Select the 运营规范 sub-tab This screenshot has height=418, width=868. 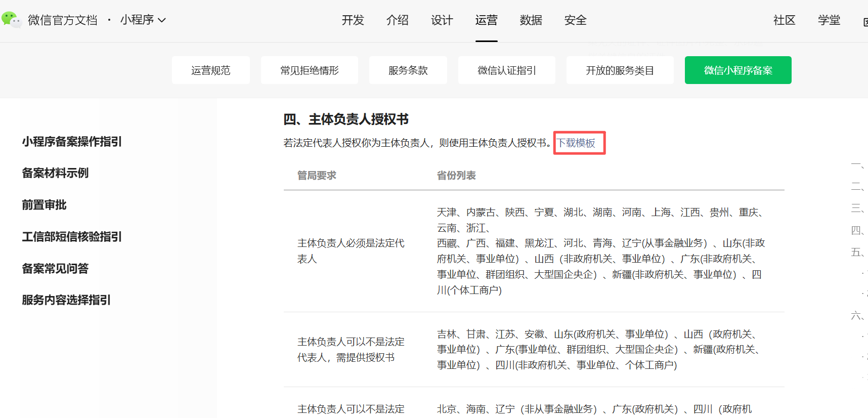click(210, 70)
